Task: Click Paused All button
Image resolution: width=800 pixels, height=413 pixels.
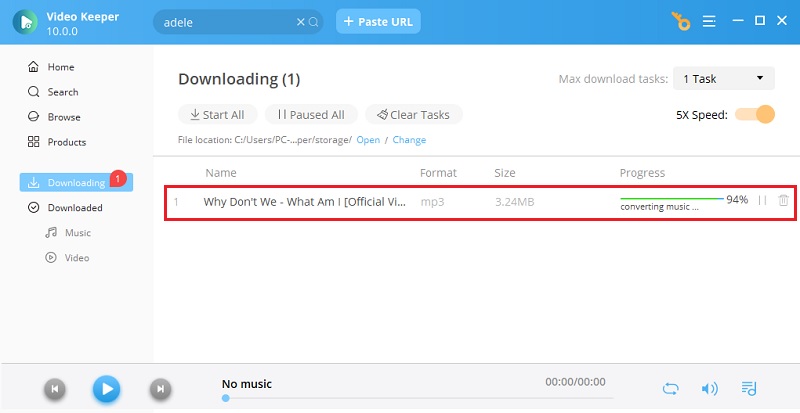Action: click(x=311, y=115)
